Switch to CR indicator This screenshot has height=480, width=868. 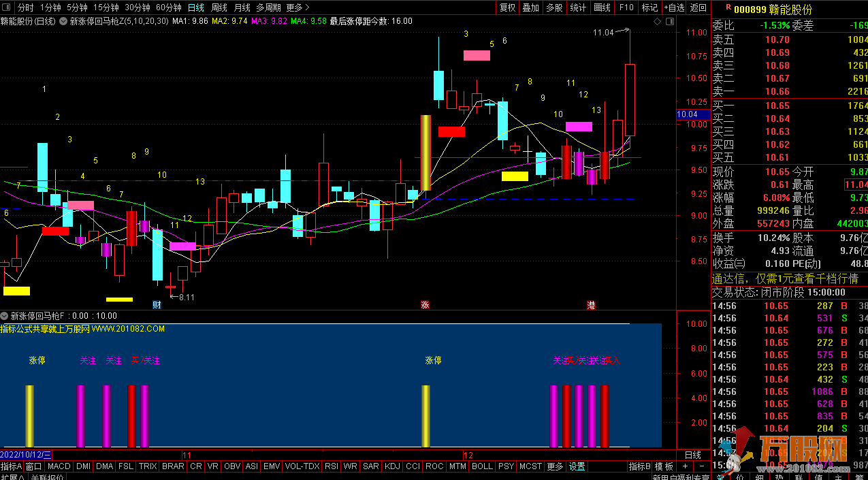click(196, 466)
